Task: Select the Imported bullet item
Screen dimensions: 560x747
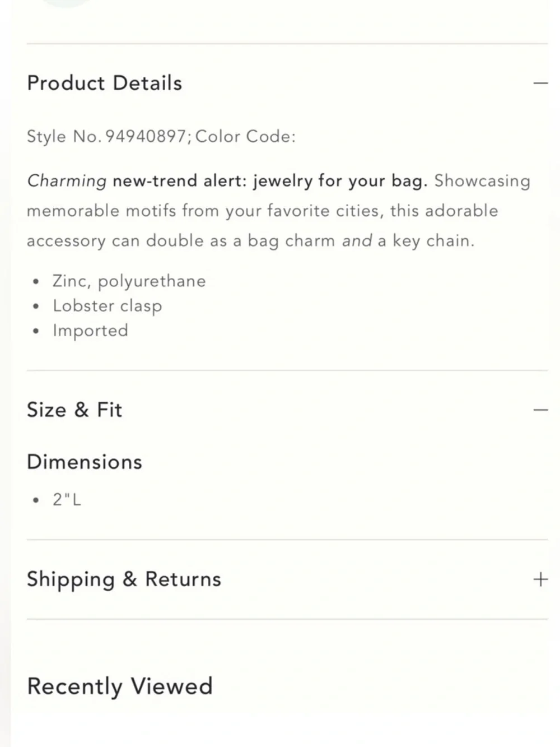Action: click(90, 331)
